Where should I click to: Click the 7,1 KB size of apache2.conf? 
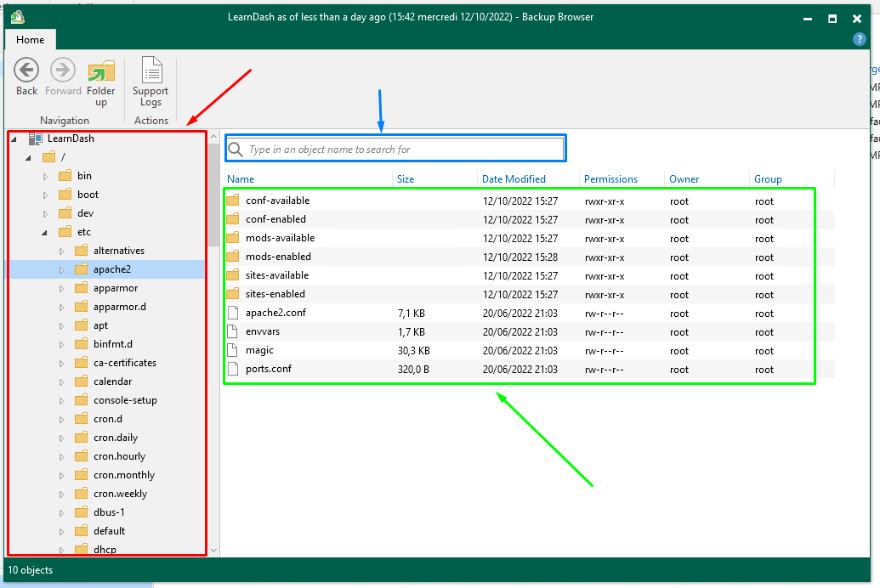pyautogui.click(x=412, y=313)
